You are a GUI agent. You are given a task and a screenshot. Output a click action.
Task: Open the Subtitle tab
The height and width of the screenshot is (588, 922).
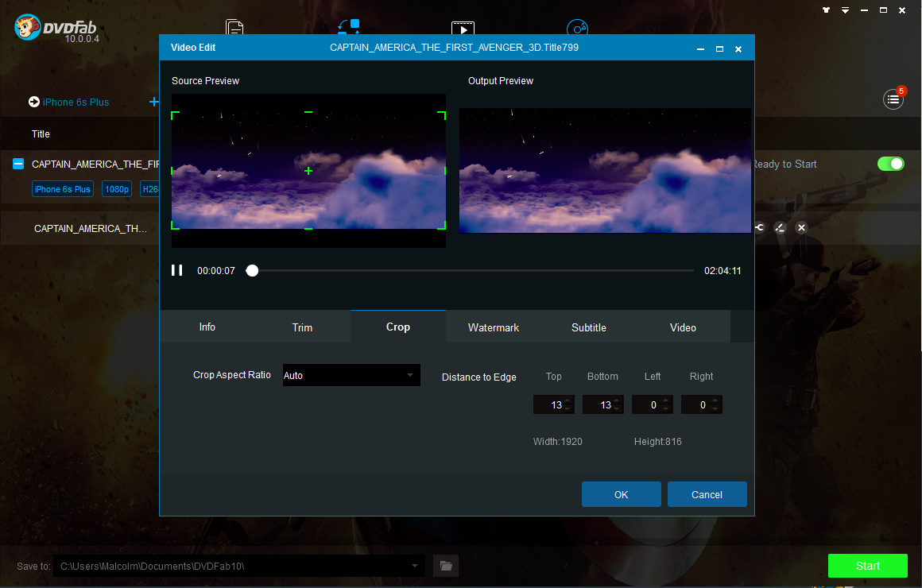(x=589, y=327)
